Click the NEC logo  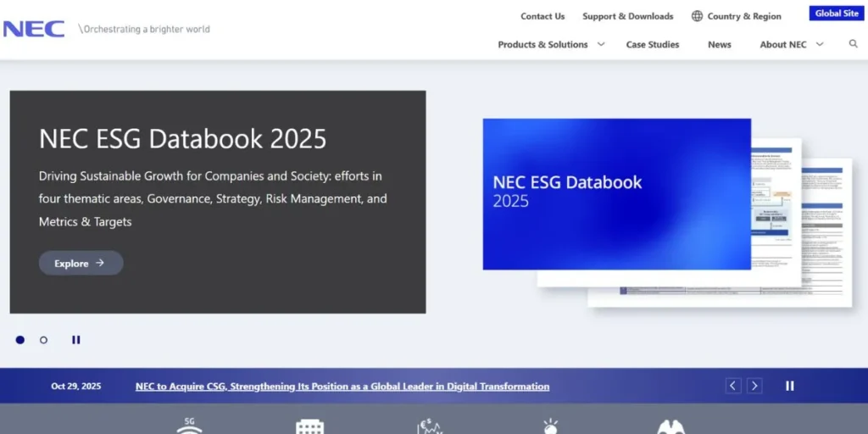point(34,29)
